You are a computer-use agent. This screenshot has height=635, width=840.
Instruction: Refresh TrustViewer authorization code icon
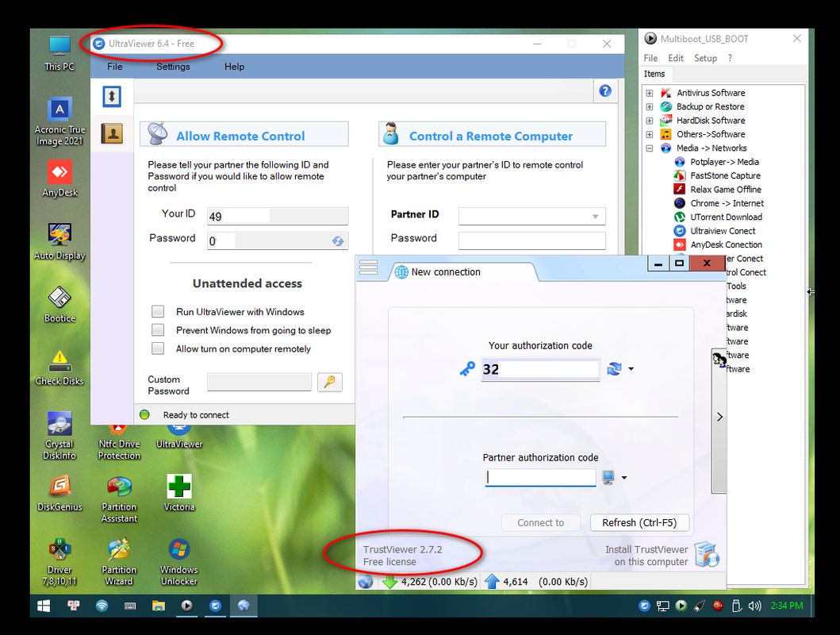(614, 368)
